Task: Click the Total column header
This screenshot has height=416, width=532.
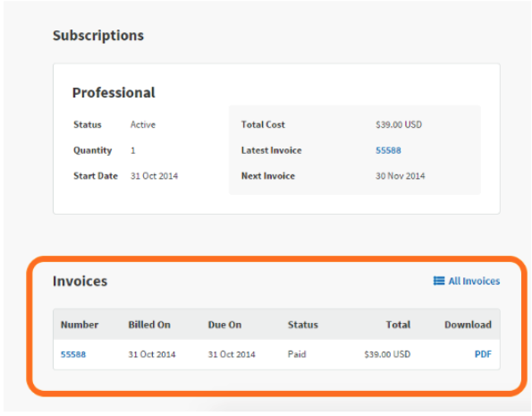Action: pyautogui.click(x=398, y=325)
